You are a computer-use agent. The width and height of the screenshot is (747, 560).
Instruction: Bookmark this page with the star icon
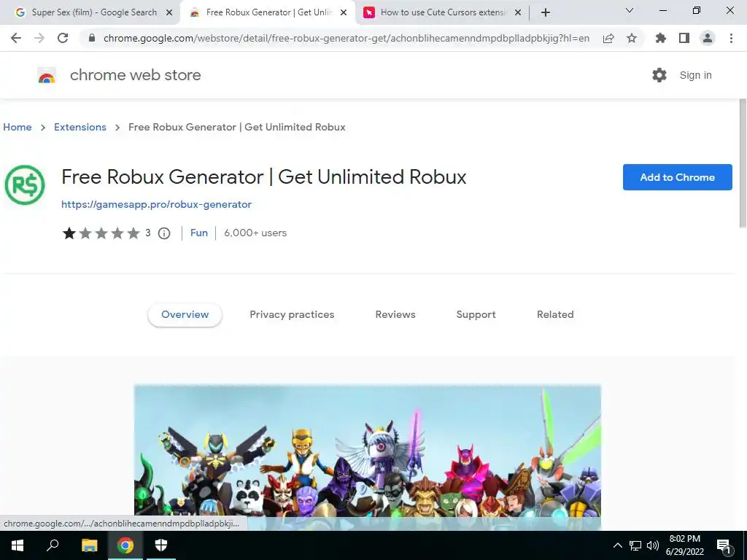(x=632, y=38)
